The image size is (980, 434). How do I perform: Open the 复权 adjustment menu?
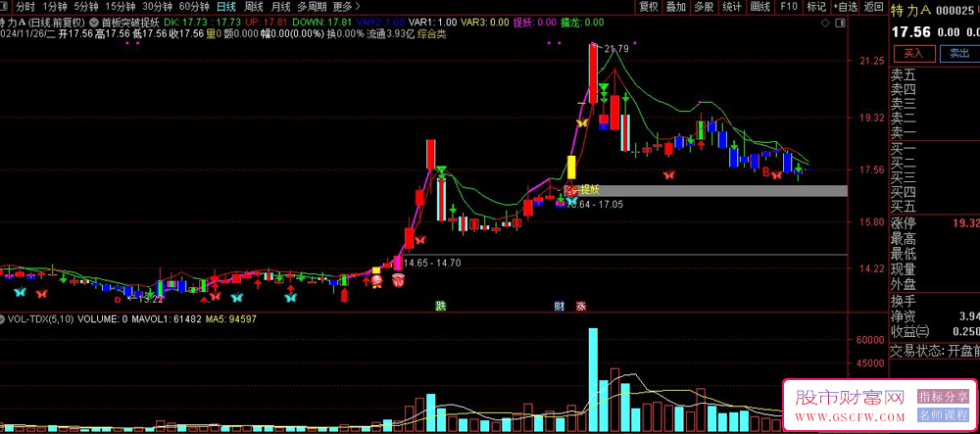649,7
